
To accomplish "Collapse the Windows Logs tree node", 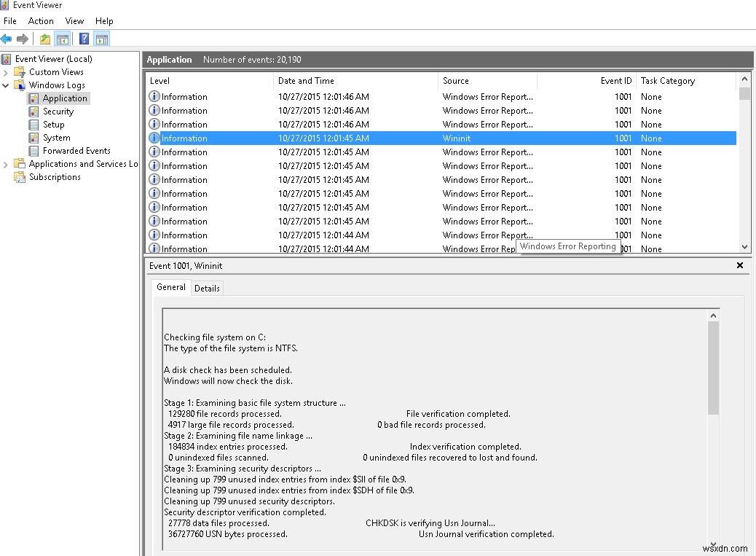I will pos(4,85).
